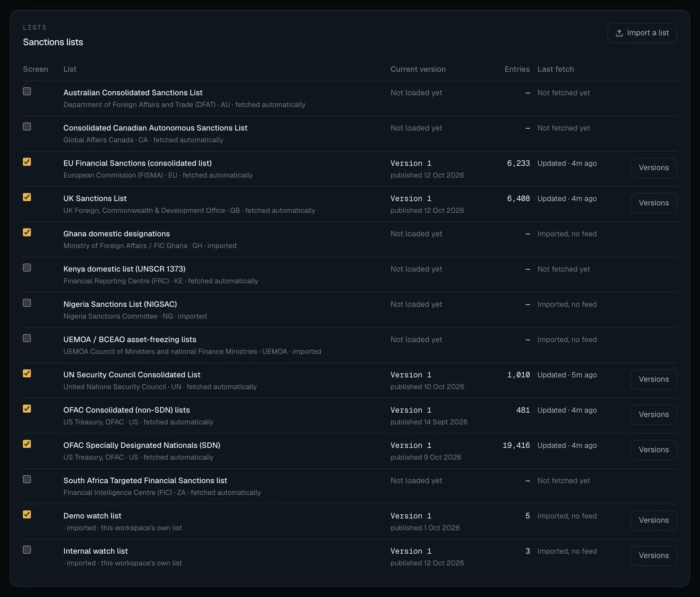Select the EU Financial Sanctions (consolidated list) name
The width and height of the screenshot is (700, 597).
click(x=137, y=163)
